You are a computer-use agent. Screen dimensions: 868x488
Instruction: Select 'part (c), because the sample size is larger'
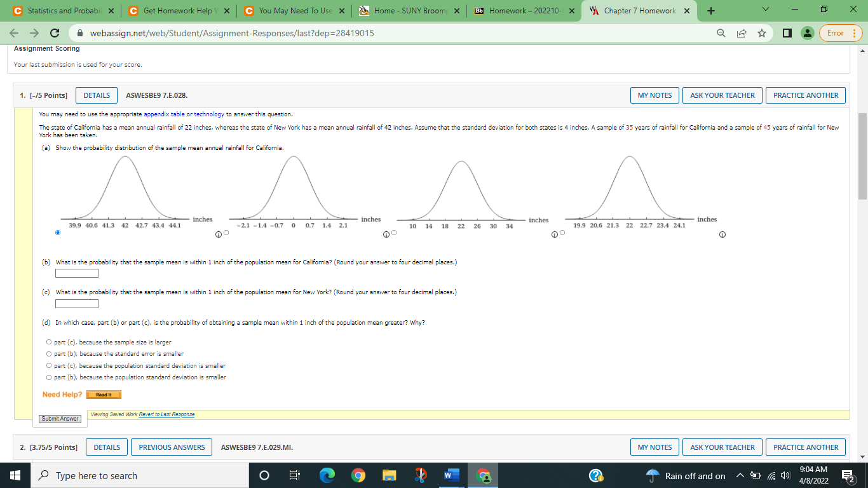tap(48, 341)
